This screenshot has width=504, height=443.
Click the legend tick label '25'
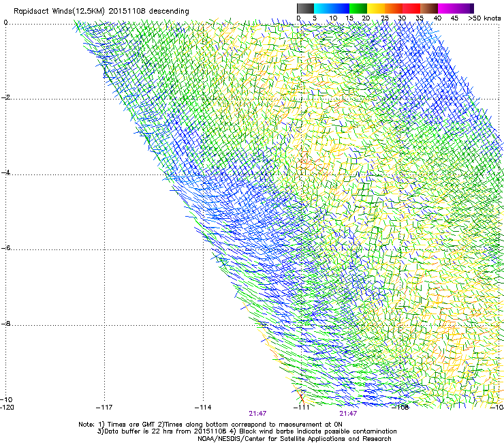tap(385, 18)
